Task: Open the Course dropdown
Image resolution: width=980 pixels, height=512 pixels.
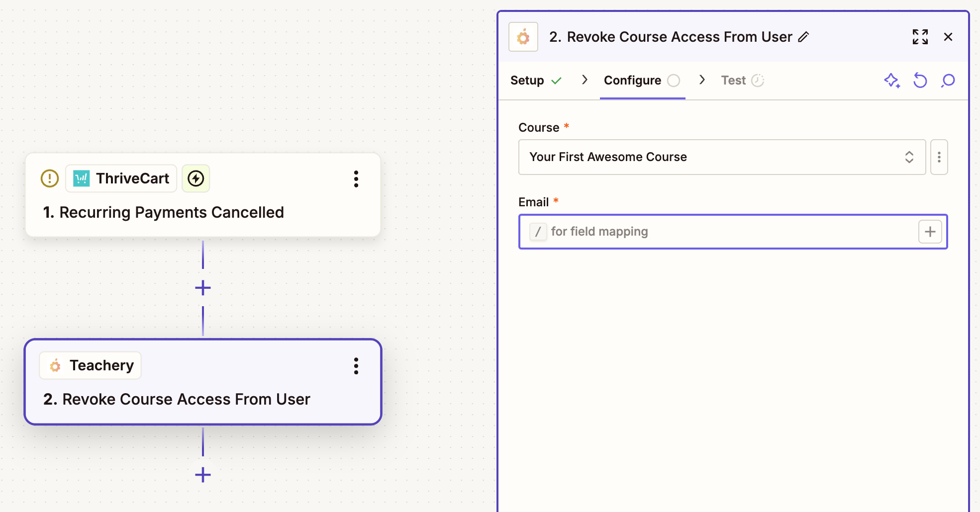Action: coord(722,157)
